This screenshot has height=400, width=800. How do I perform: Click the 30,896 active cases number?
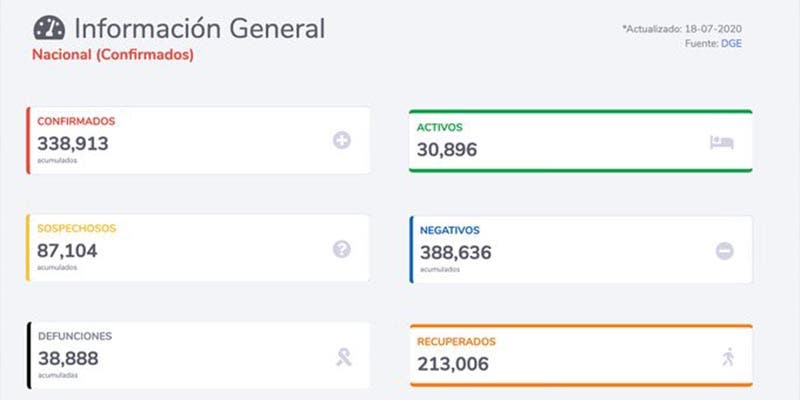point(447,149)
